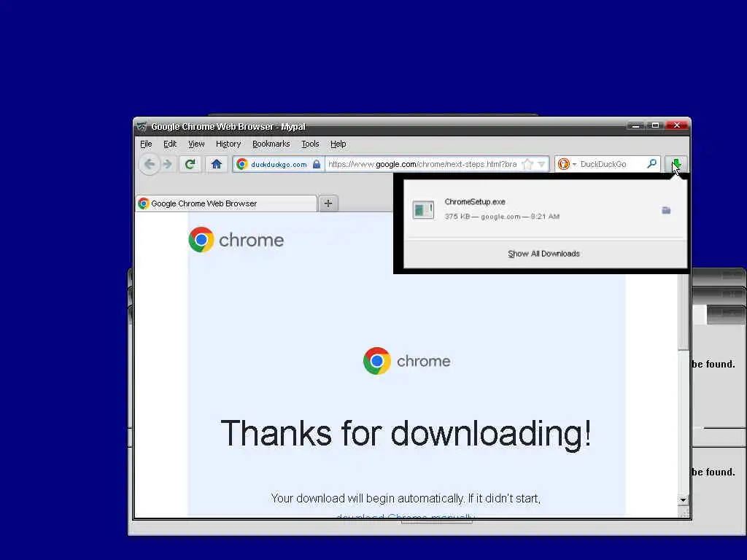The image size is (747, 560).
Task: Open the File menu
Action: tap(146, 144)
